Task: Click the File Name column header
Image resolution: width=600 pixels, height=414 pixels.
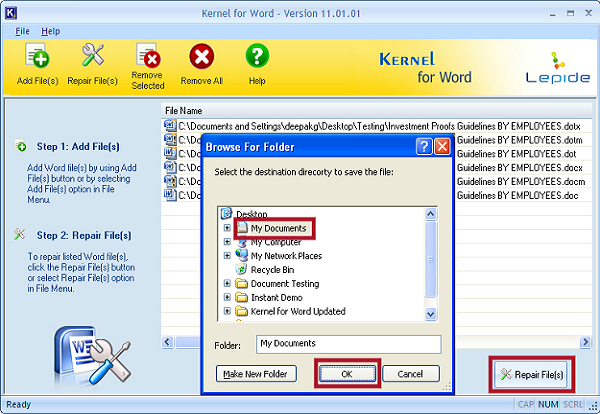Action: 184,111
